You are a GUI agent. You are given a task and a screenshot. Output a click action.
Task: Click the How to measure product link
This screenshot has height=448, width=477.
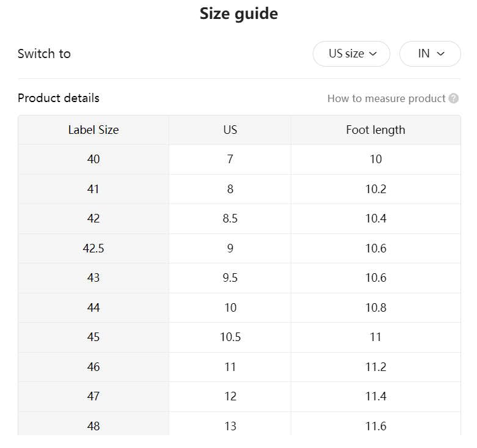(386, 98)
